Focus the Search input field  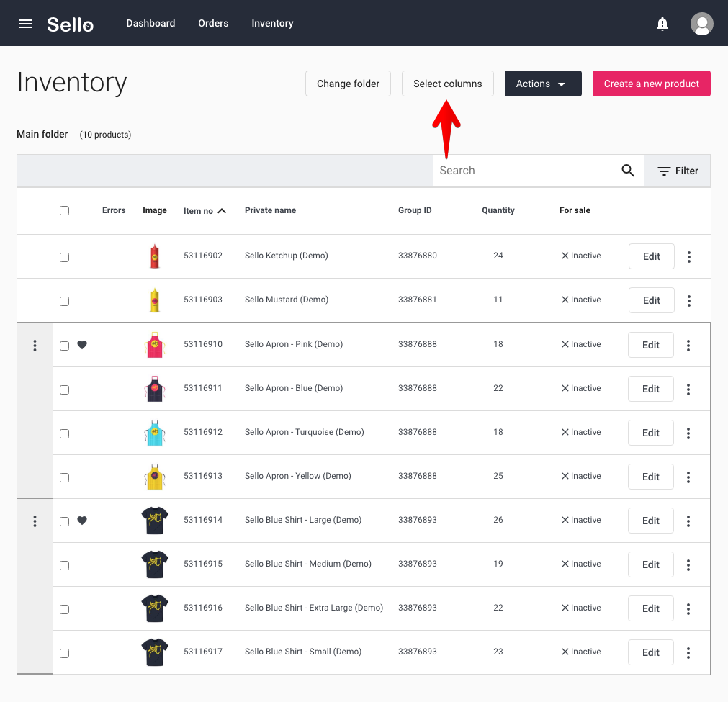(527, 171)
